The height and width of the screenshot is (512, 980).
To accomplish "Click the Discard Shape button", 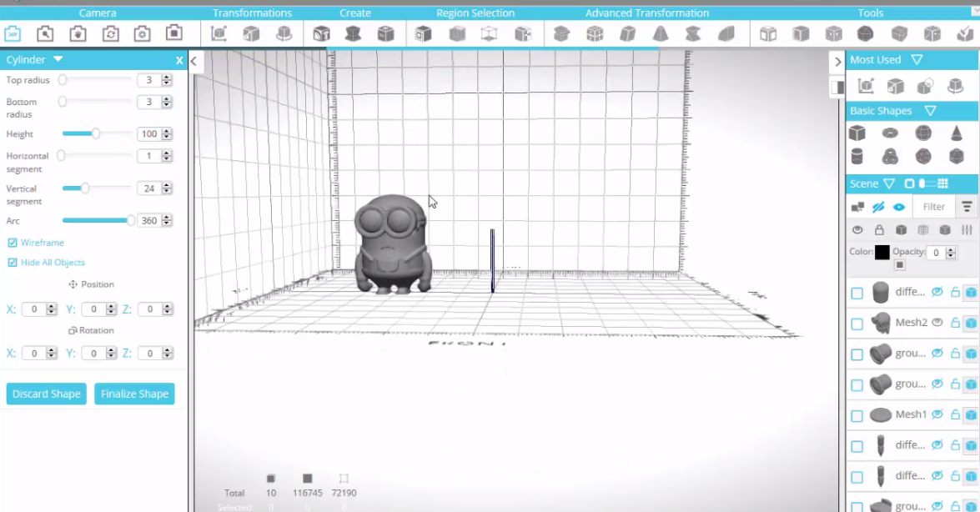I will point(46,394).
